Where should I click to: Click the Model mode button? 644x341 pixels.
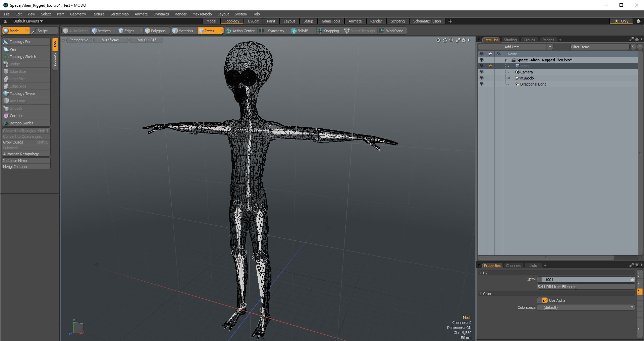tap(16, 31)
